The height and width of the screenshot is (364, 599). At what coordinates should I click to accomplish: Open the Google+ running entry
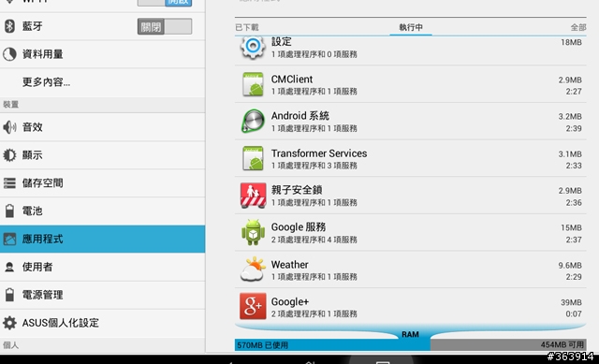pyautogui.click(x=411, y=306)
